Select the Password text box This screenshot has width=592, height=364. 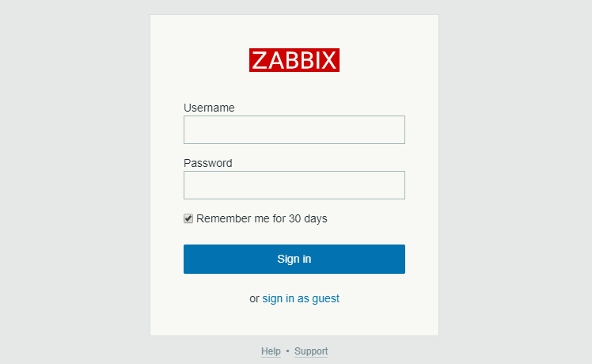coord(294,185)
